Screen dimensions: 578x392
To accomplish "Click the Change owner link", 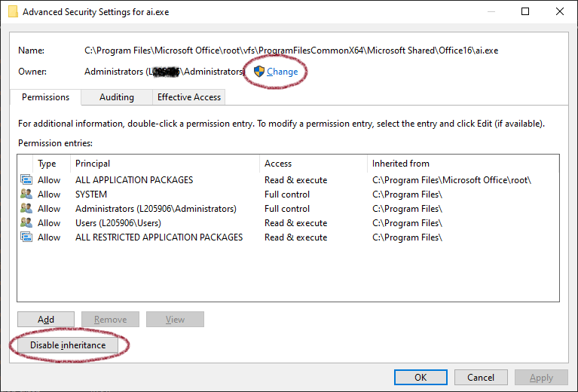I will [x=282, y=72].
